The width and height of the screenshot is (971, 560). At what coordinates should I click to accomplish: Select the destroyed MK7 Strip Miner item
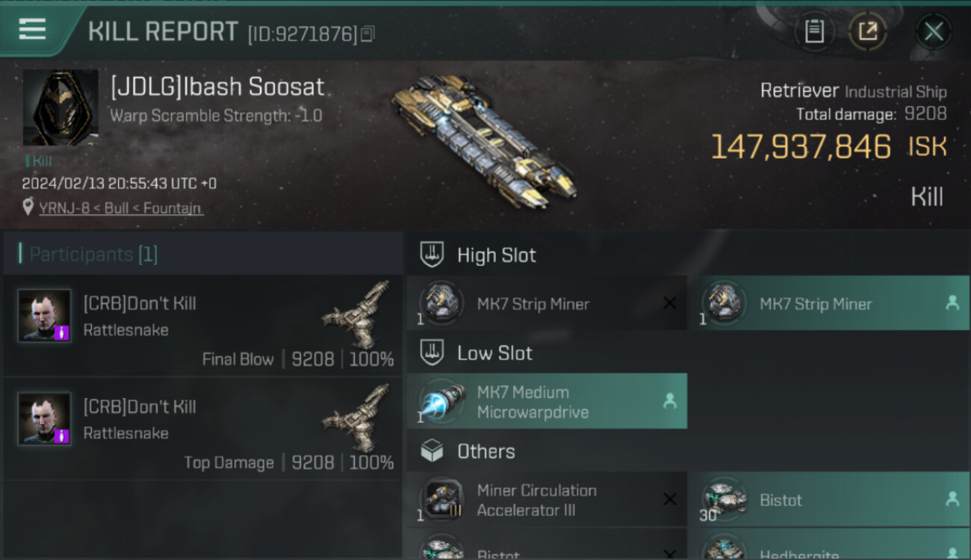point(545,304)
